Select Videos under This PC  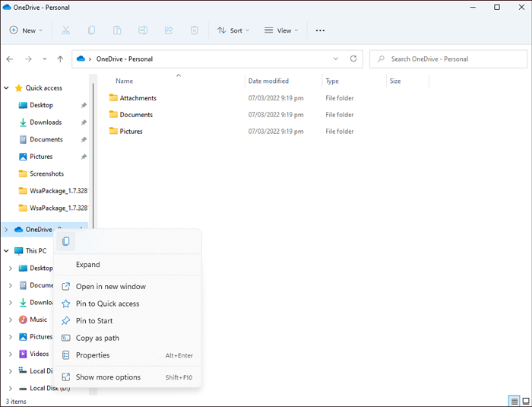tap(39, 354)
